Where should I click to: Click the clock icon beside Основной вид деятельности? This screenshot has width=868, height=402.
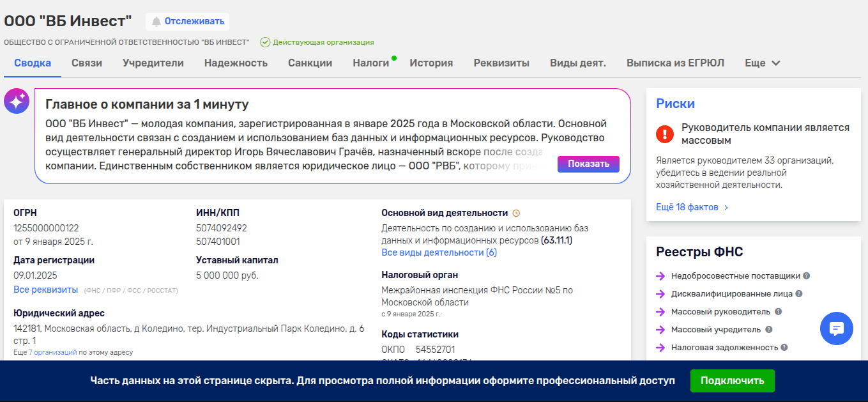[517, 213]
